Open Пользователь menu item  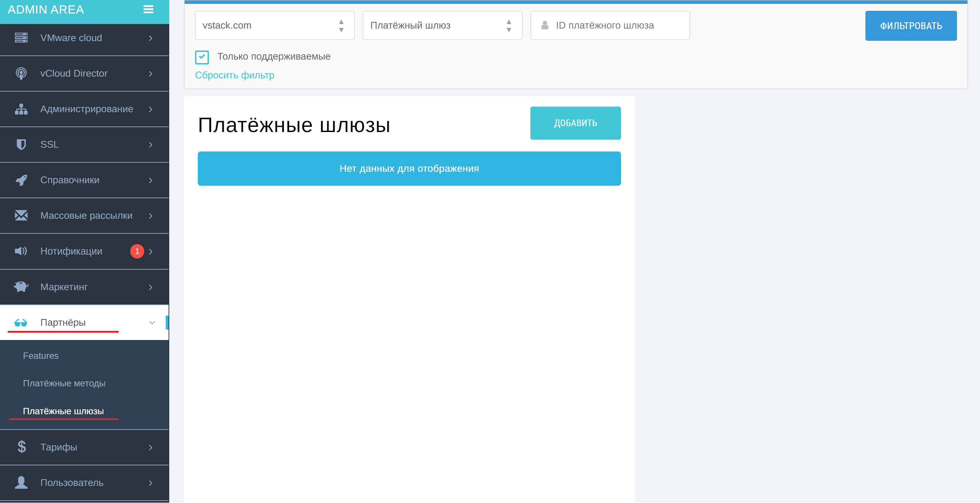click(x=85, y=483)
